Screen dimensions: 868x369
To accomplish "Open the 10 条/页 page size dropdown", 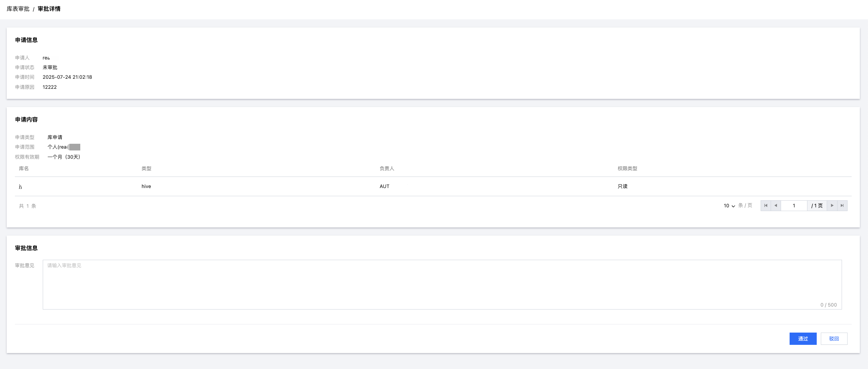I will [x=729, y=206].
